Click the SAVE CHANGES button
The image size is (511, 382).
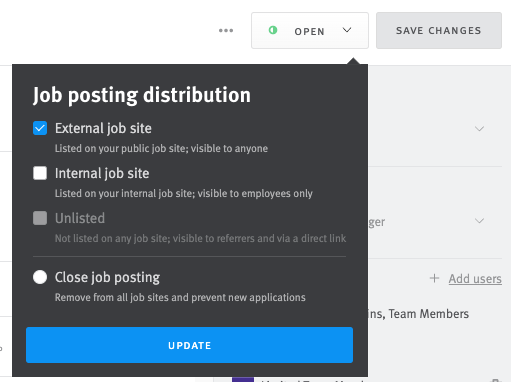pyautogui.click(x=439, y=31)
